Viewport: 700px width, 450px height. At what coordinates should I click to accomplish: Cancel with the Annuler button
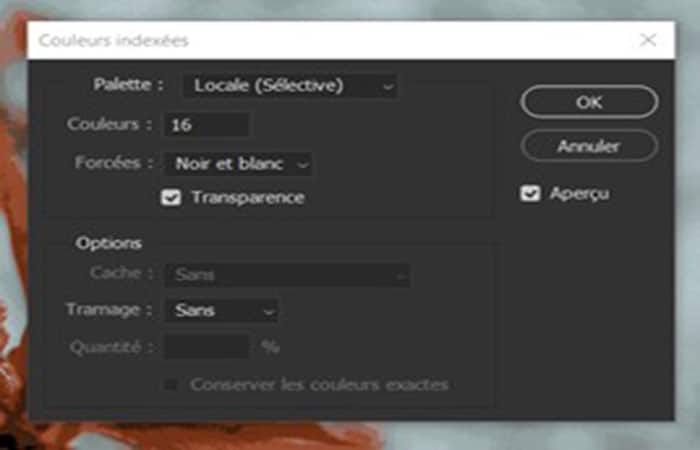(589, 146)
